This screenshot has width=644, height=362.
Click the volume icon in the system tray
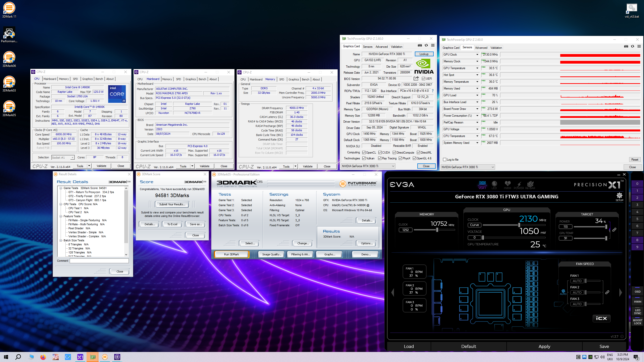tap(602, 357)
